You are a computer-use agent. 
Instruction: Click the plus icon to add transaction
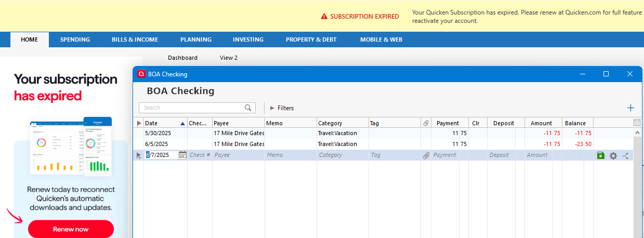[x=630, y=108]
